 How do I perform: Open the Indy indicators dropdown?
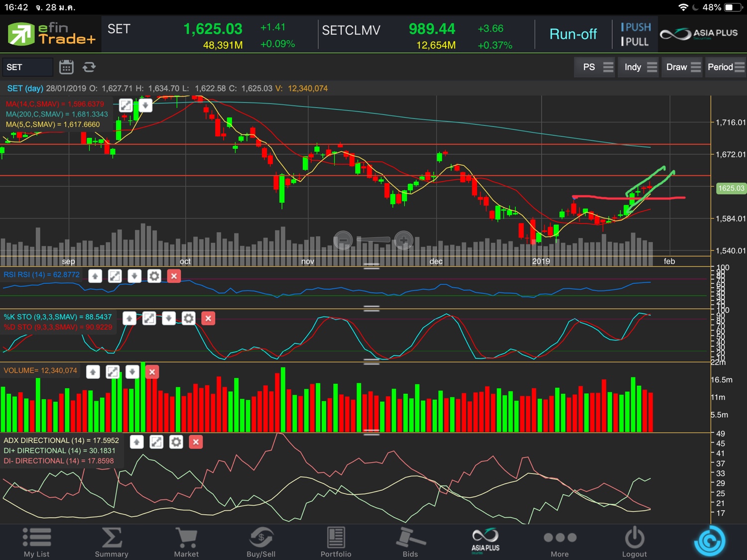tap(640, 67)
